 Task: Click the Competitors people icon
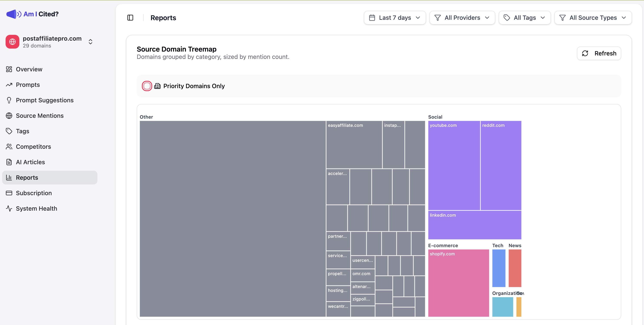pyautogui.click(x=9, y=147)
